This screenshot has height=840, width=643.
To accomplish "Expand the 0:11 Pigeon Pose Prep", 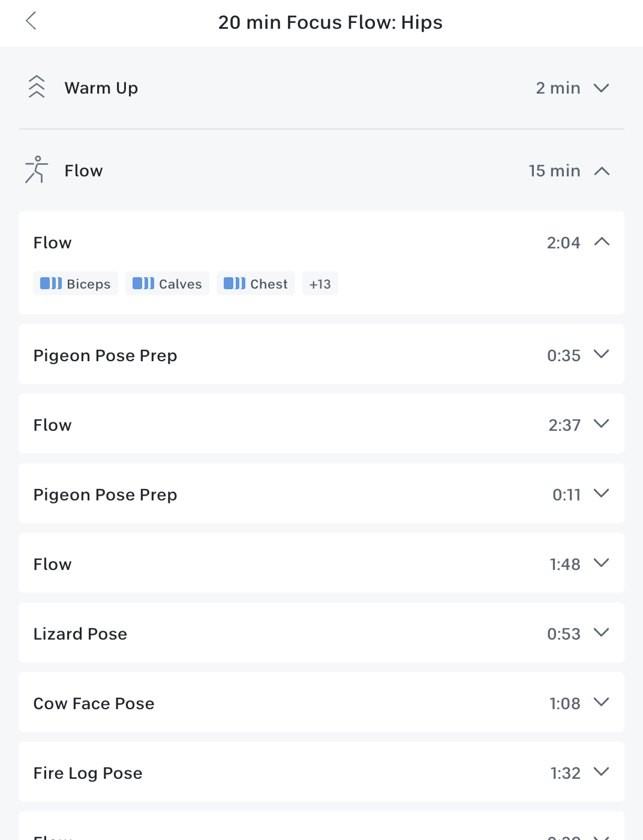I will click(x=601, y=493).
